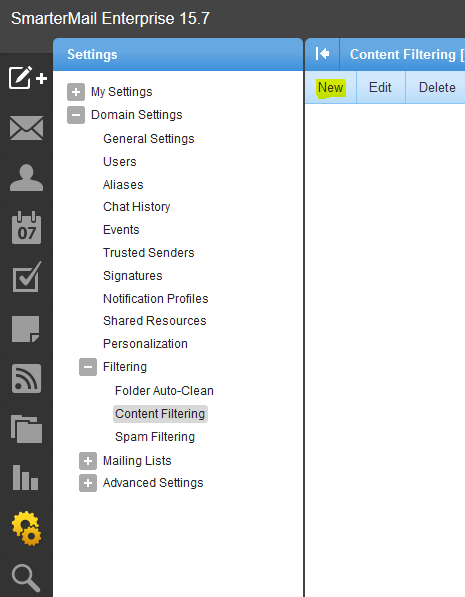Viewport: 465px width, 597px height.
Task: Click the Delete toolbar button
Action: (x=437, y=88)
